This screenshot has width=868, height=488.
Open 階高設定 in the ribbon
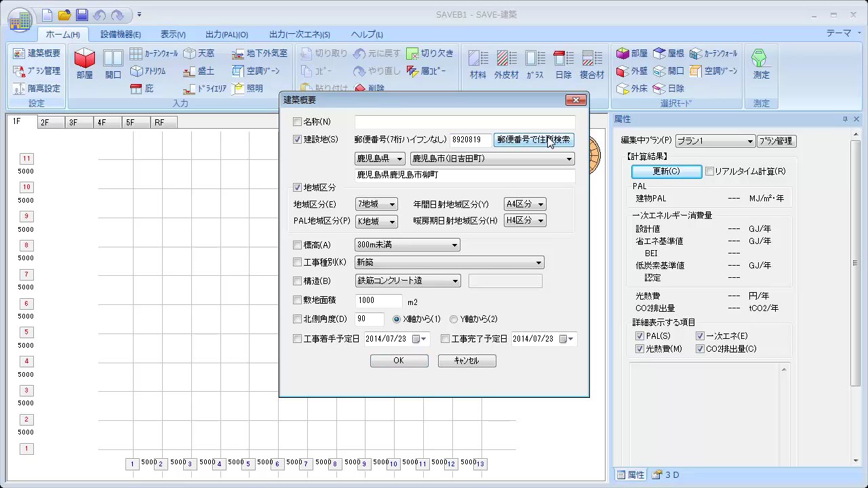pos(37,88)
